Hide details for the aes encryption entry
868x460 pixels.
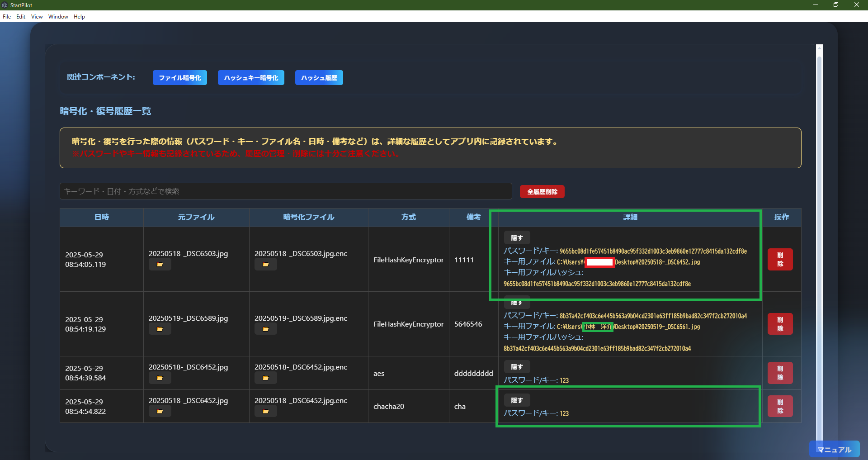point(516,366)
